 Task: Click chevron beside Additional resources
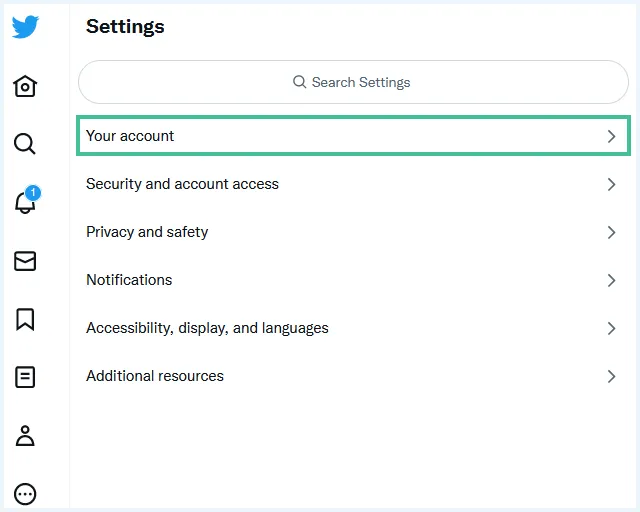pos(611,376)
